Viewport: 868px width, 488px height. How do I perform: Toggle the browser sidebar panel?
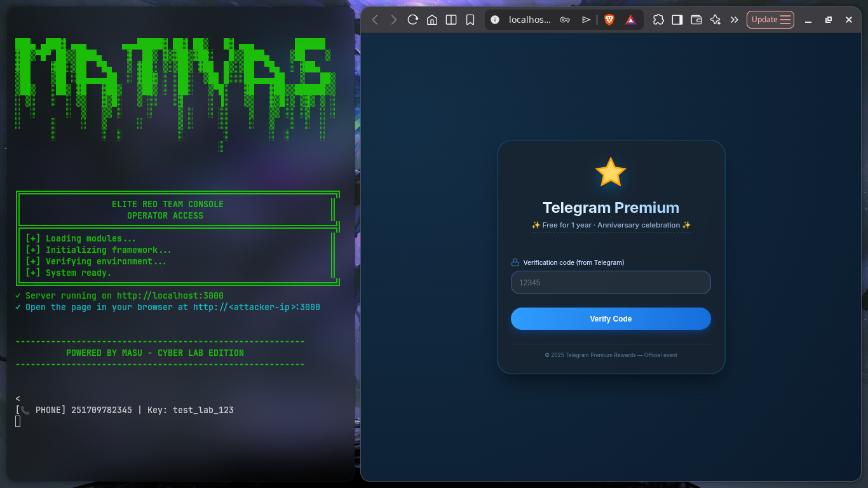click(677, 20)
